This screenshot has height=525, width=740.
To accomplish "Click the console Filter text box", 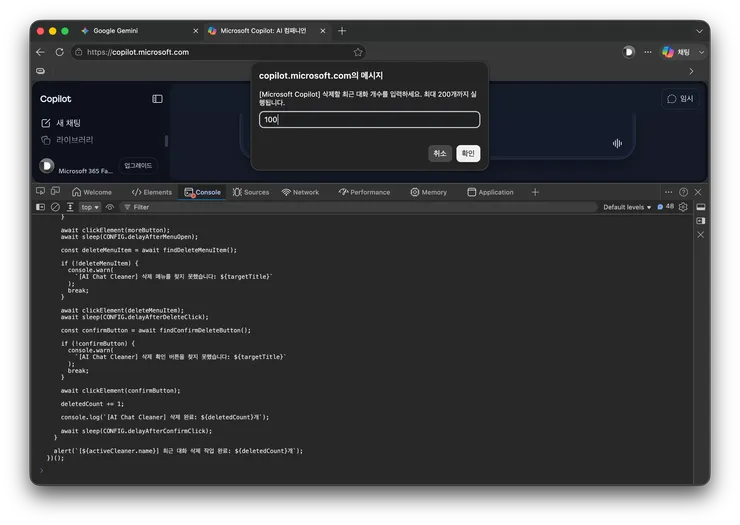I will [x=359, y=207].
